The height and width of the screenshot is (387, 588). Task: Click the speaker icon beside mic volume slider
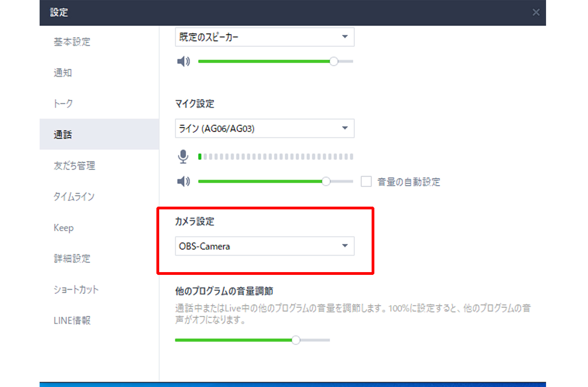[x=183, y=181]
